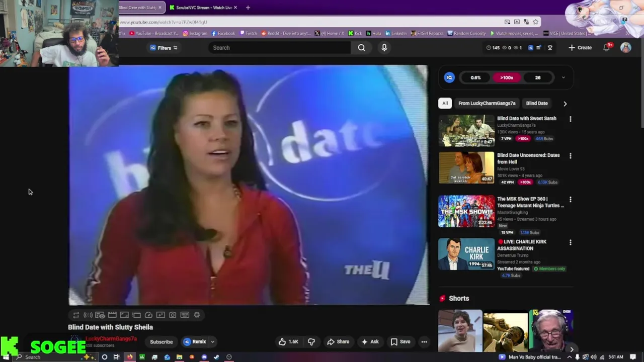Screen dimensions: 644x362
Task: Open Steam from the Windows taskbar
Action: point(216,357)
